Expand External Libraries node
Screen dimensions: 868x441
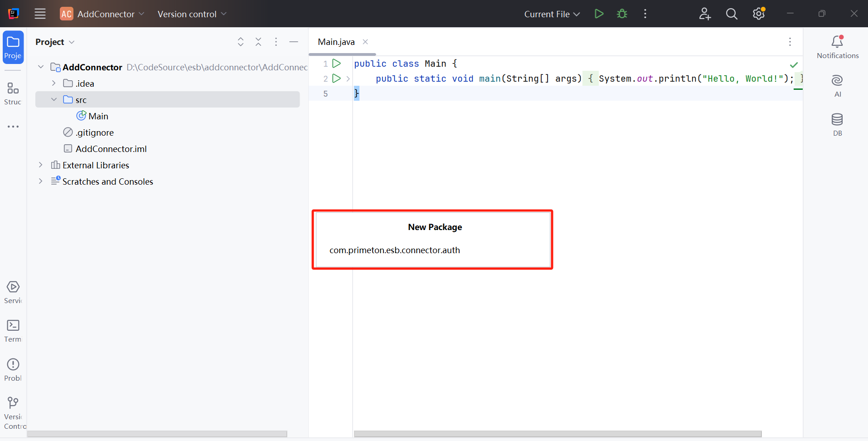(41, 165)
